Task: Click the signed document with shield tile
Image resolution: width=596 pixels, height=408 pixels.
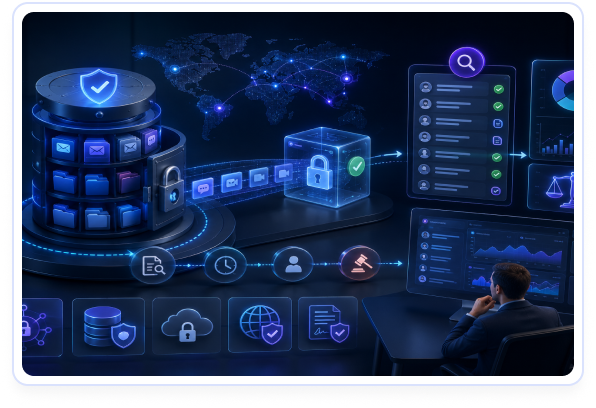Action: (x=328, y=323)
